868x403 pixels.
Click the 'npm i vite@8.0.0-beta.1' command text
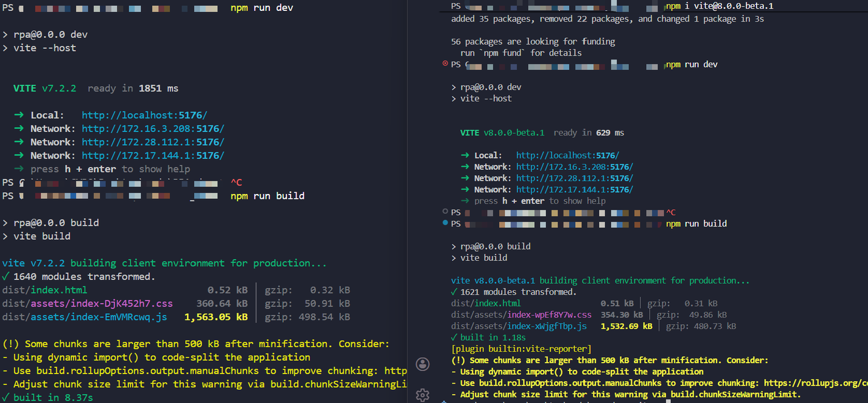click(720, 6)
